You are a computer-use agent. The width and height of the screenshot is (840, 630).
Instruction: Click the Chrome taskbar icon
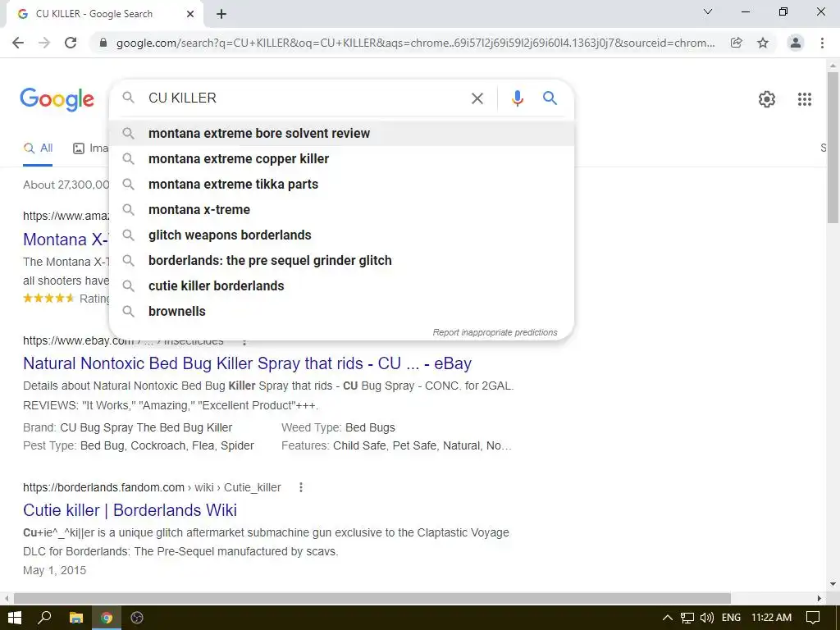(x=107, y=618)
